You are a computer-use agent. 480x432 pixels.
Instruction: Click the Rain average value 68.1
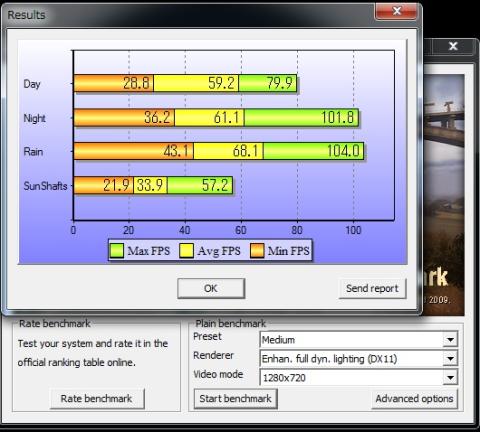click(x=246, y=151)
